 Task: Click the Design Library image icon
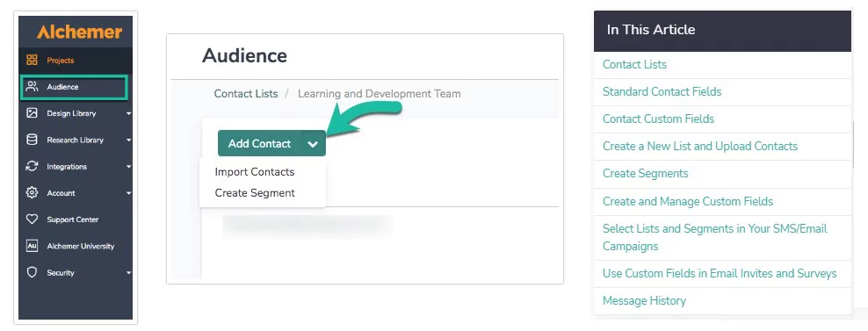pos(33,113)
